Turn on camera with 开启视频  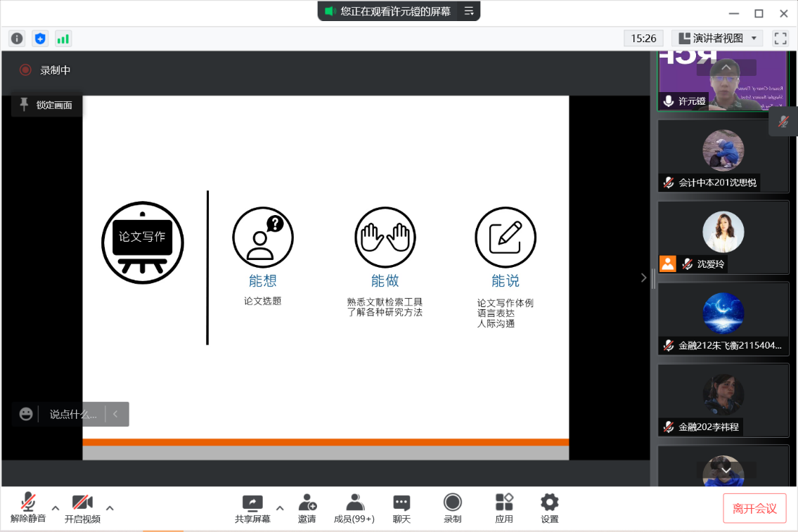(x=82, y=508)
